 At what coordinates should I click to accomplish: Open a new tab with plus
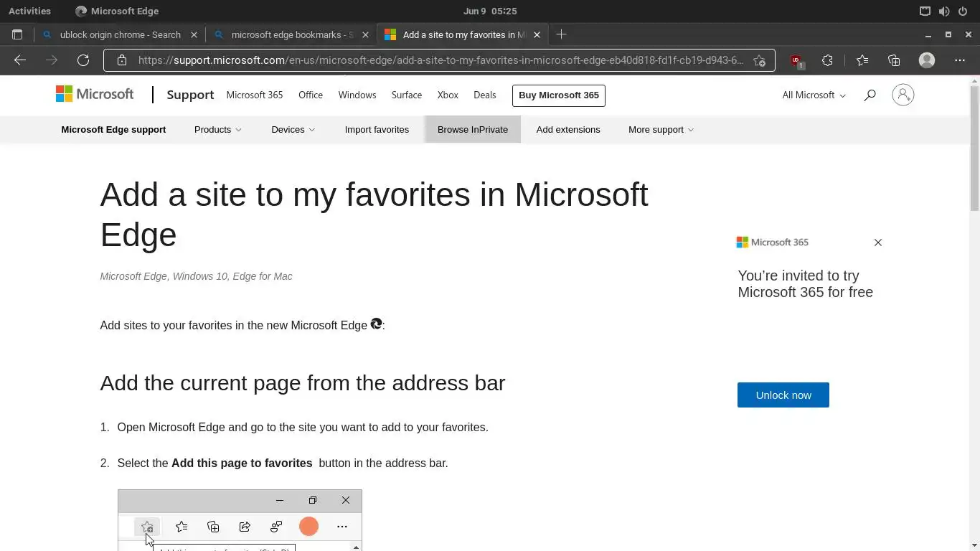(x=562, y=34)
